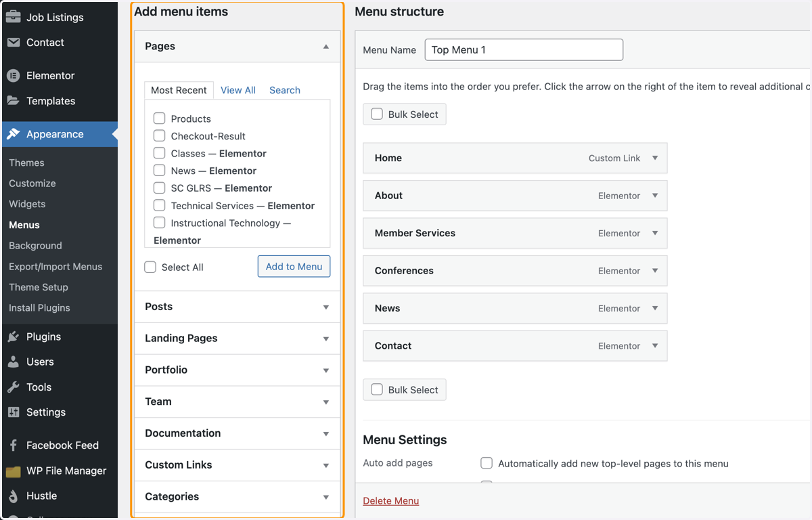Open Themes submenu item
The height and width of the screenshot is (520, 812).
pos(26,162)
